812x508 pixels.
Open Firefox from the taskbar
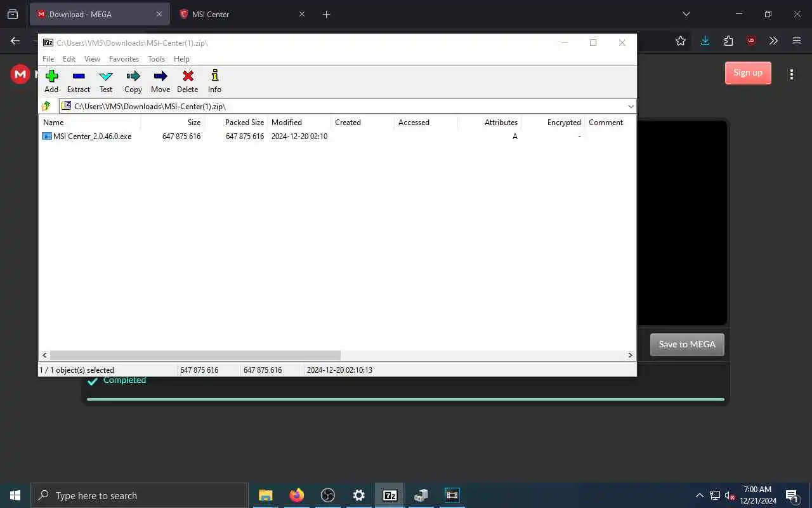tap(297, 495)
